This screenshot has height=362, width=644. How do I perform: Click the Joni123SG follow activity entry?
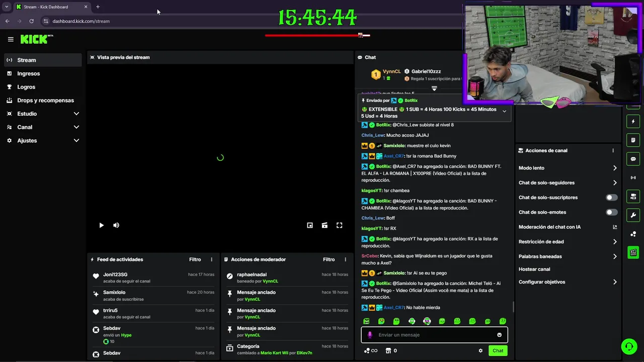(153, 278)
